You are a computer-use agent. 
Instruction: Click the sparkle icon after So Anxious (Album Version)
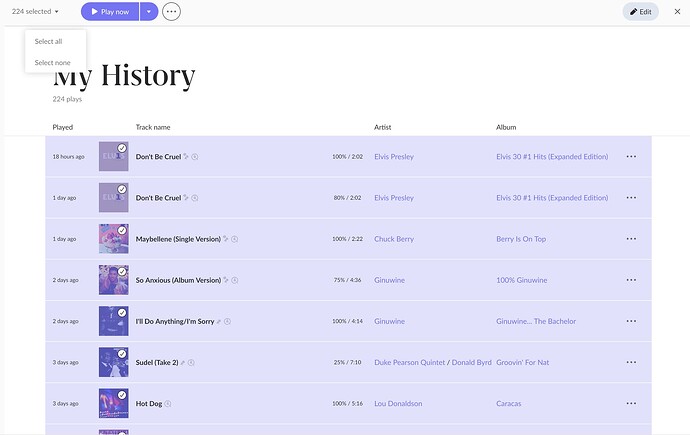tap(226, 280)
